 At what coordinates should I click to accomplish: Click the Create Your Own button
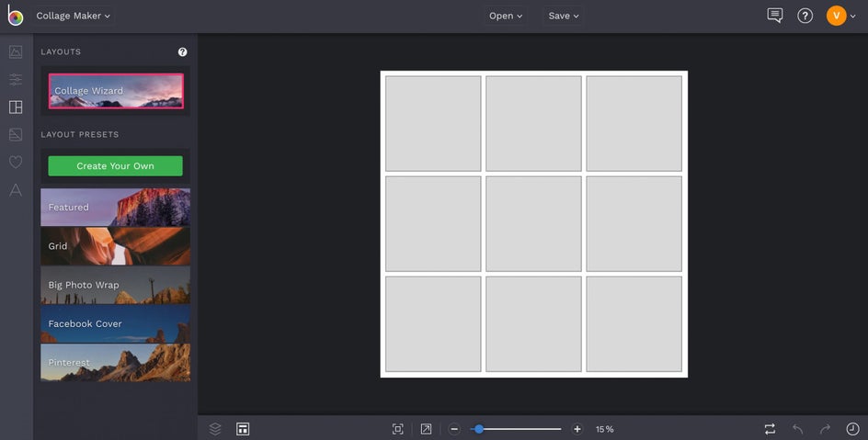tap(115, 166)
